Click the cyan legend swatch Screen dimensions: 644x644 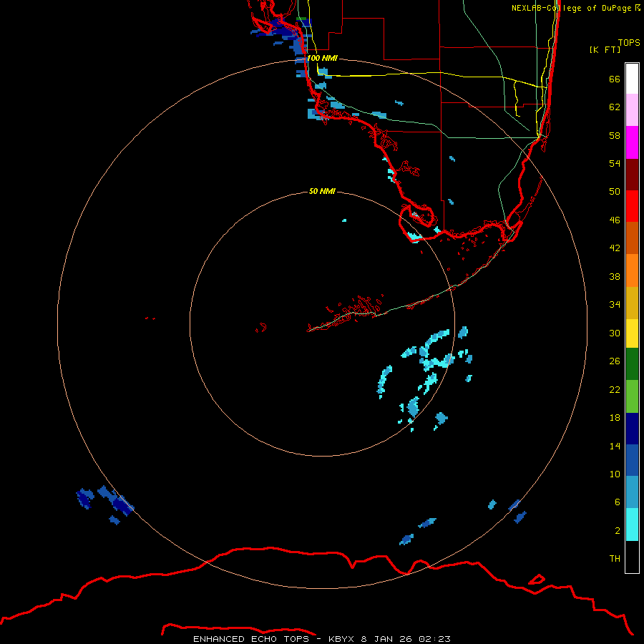pos(632,525)
